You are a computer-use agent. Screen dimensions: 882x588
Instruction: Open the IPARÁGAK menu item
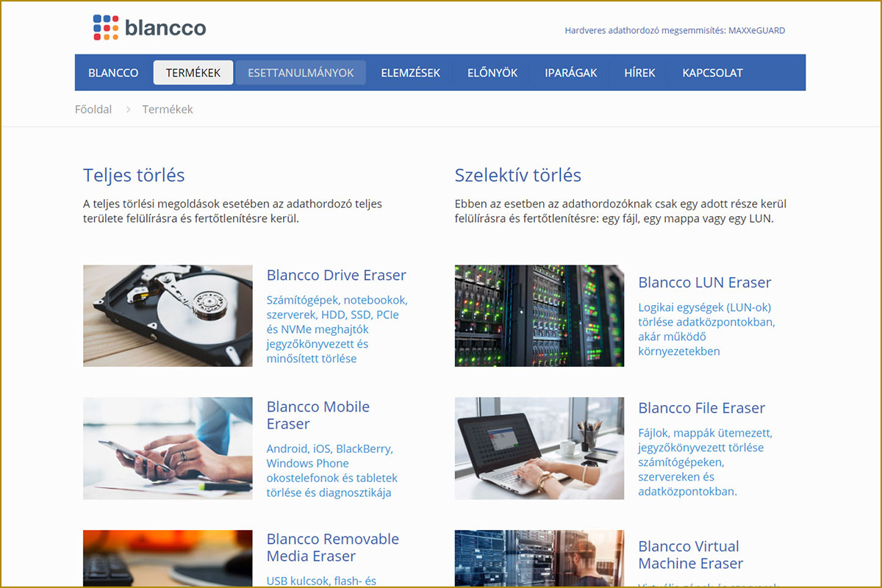pyautogui.click(x=571, y=73)
